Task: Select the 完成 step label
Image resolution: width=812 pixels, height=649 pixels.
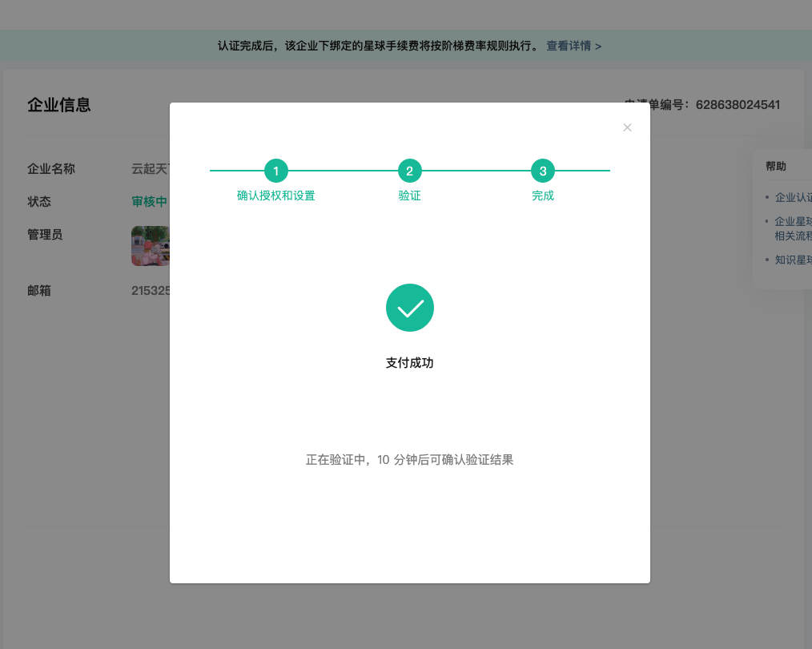Action: 543,196
